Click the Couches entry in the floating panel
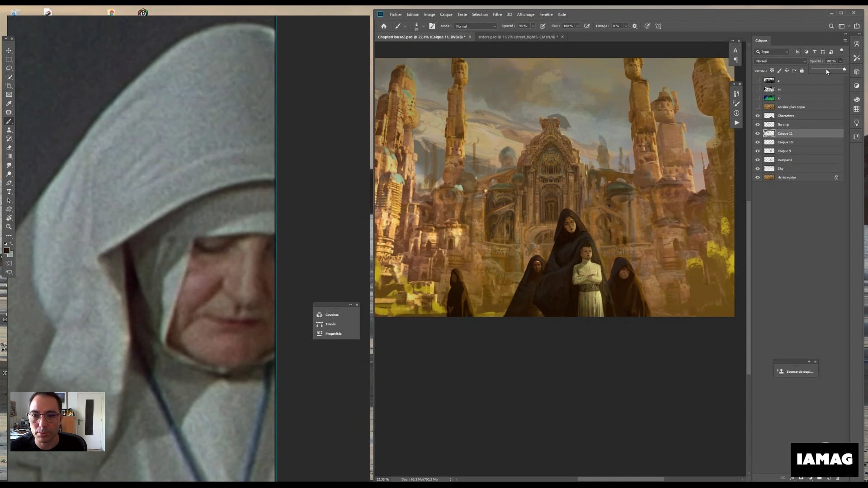This screenshot has width=868, height=488. point(331,314)
